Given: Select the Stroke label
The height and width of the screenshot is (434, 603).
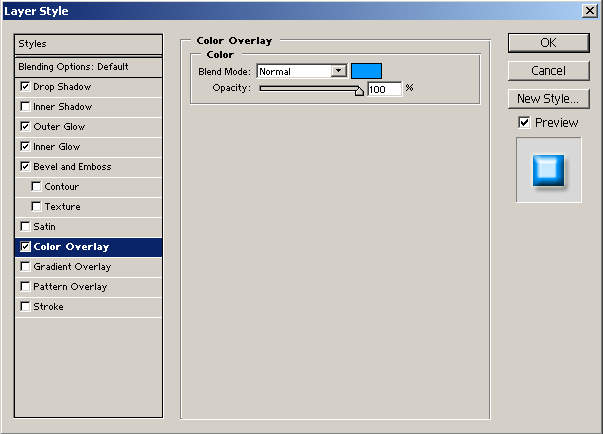Looking at the screenshot, I should (x=48, y=307).
